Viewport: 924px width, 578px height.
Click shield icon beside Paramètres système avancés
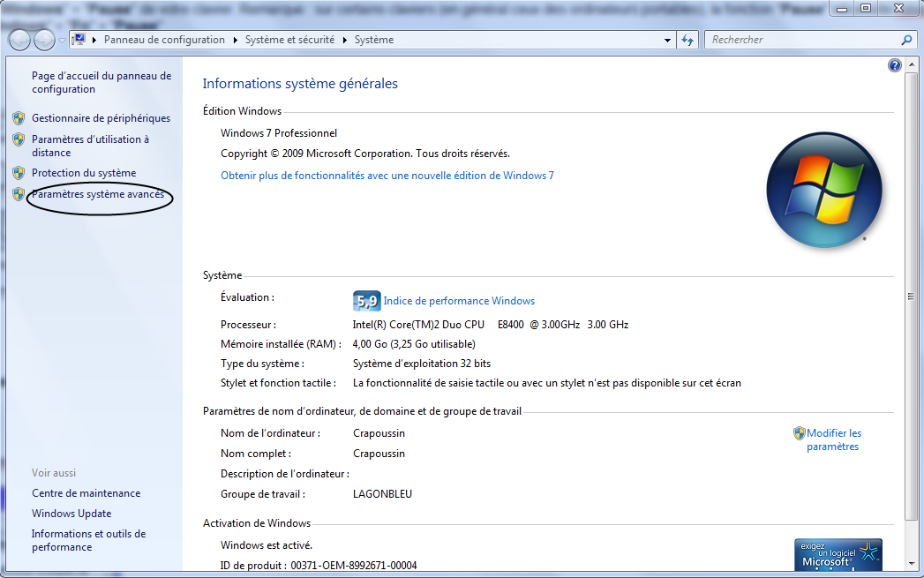click(x=19, y=194)
